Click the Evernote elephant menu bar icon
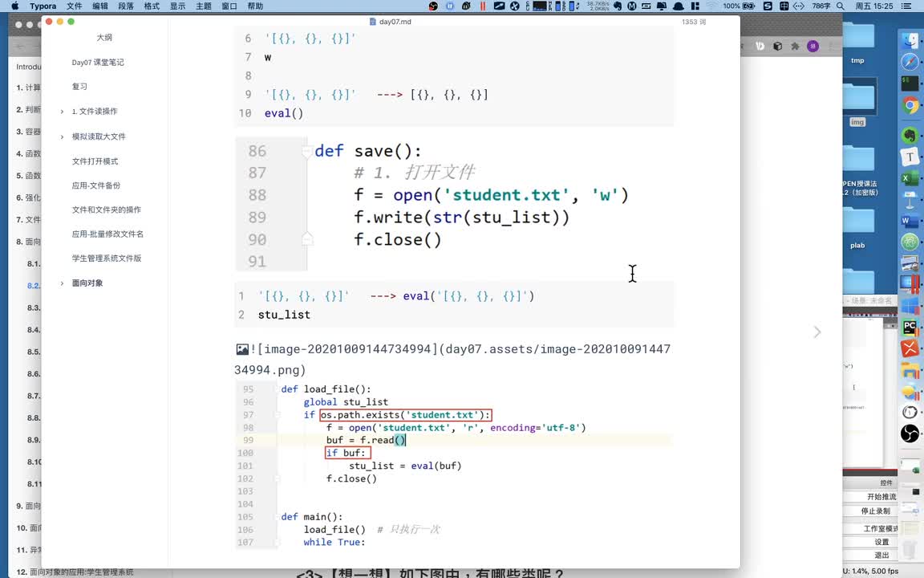Screen dimensions: 924x578 [618, 6]
